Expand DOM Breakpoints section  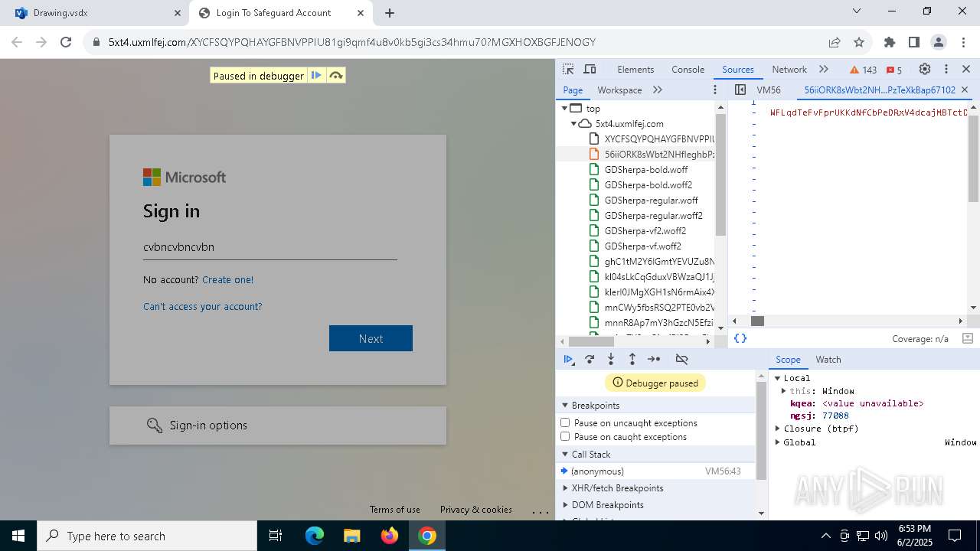566,505
